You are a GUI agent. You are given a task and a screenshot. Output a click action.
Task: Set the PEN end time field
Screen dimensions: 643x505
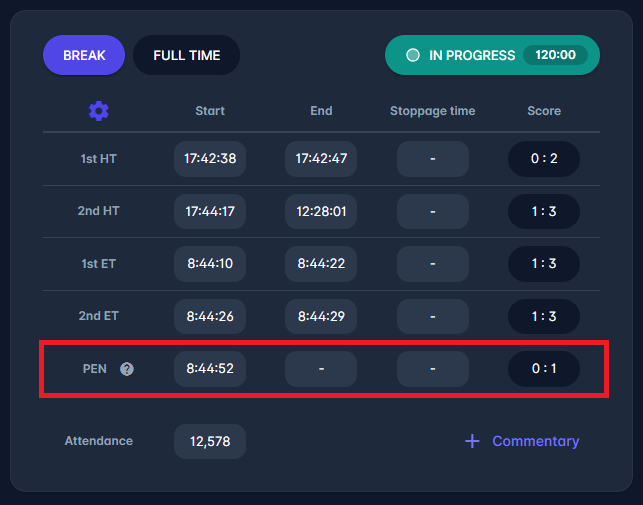tap(321, 369)
